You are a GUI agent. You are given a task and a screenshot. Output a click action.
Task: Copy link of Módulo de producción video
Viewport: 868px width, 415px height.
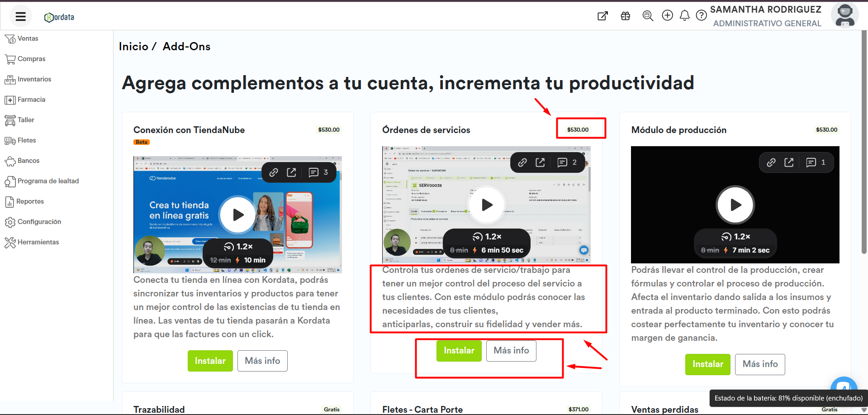click(x=771, y=162)
